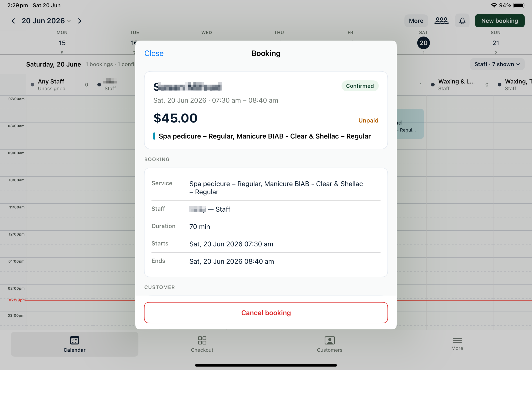Click the blurred customer name heading
This screenshot has height=399, width=532.
pos(188,87)
